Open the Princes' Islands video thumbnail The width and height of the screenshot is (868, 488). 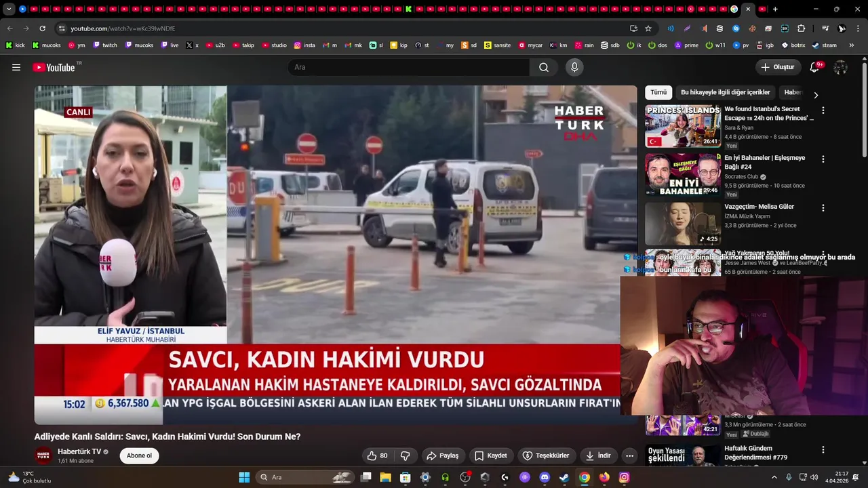(683, 126)
